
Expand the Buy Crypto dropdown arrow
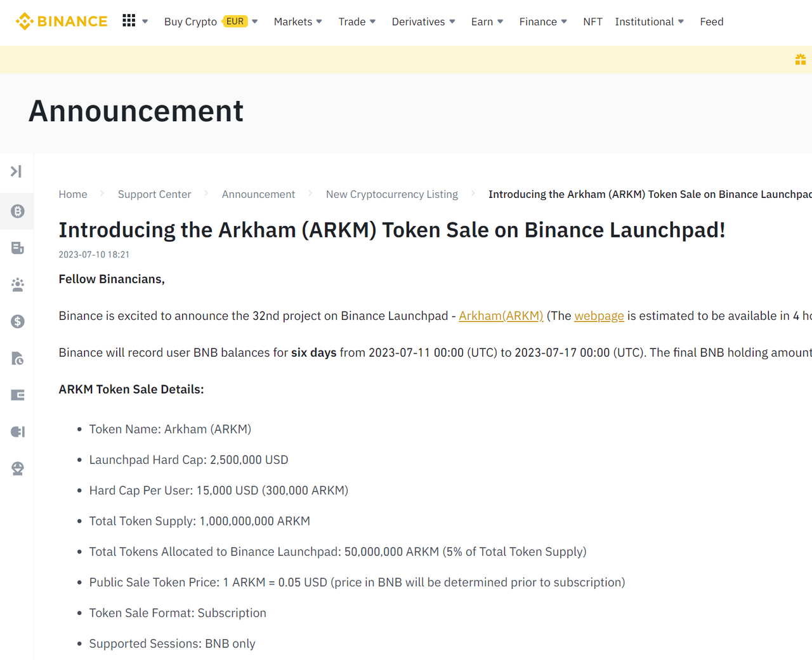click(255, 22)
